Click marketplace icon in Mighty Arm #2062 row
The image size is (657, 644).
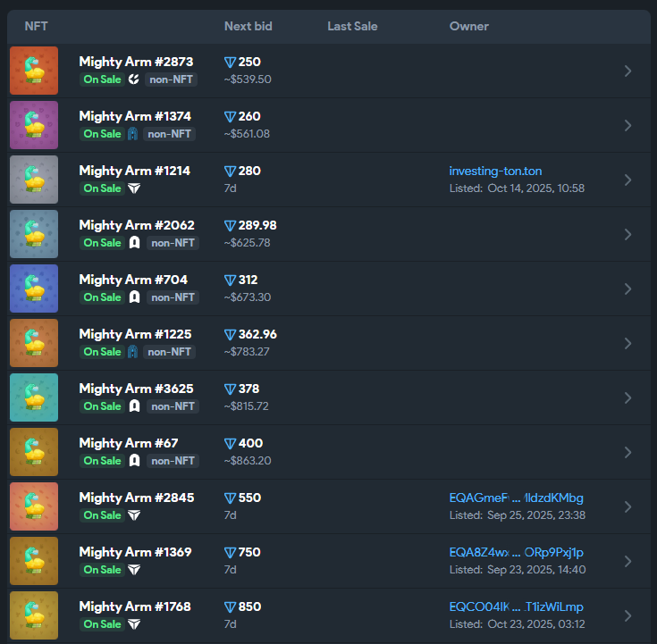[134, 243]
